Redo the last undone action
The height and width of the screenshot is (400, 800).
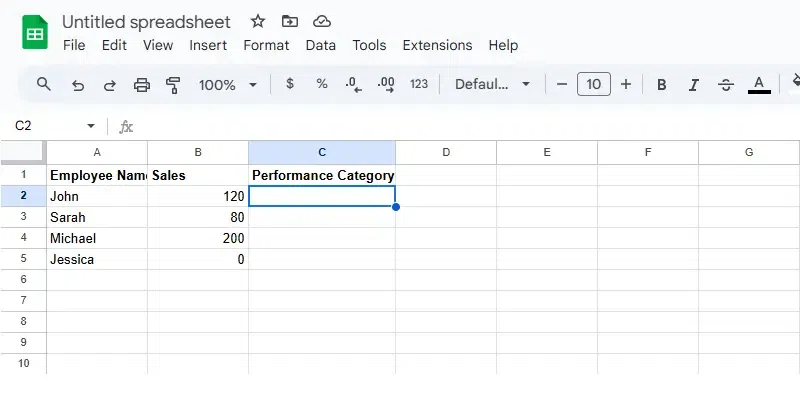[x=110, y=85]
